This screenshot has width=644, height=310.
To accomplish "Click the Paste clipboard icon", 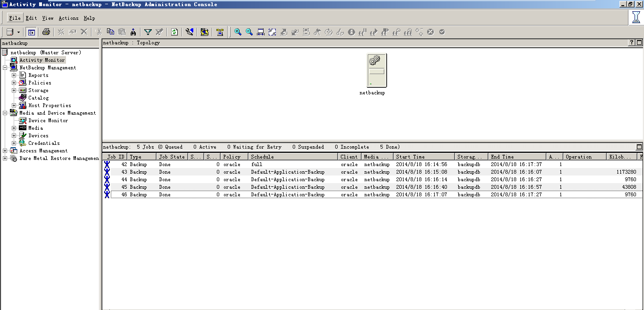I will point(122,32).
